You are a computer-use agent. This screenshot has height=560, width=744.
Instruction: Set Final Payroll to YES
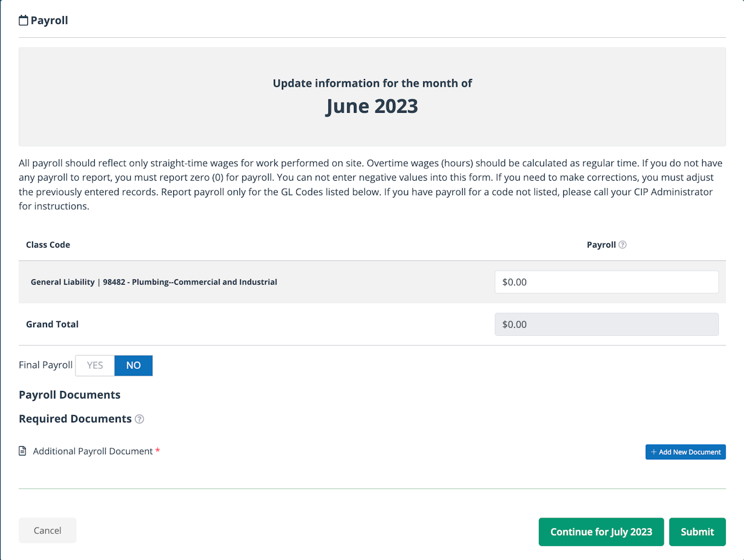click(95, 365)
